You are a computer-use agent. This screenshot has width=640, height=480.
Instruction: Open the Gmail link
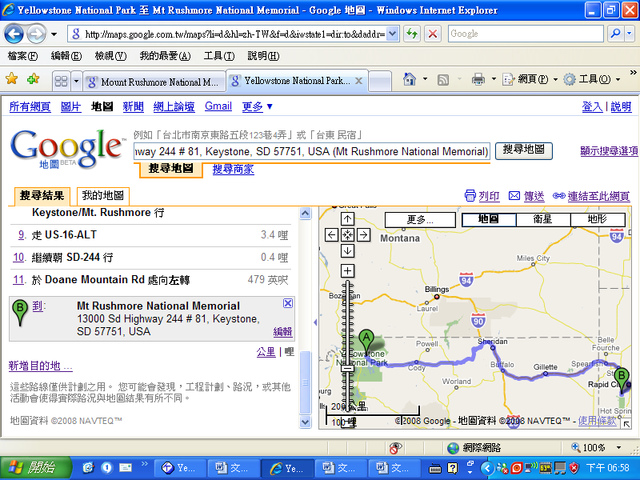tap(218, 107)
